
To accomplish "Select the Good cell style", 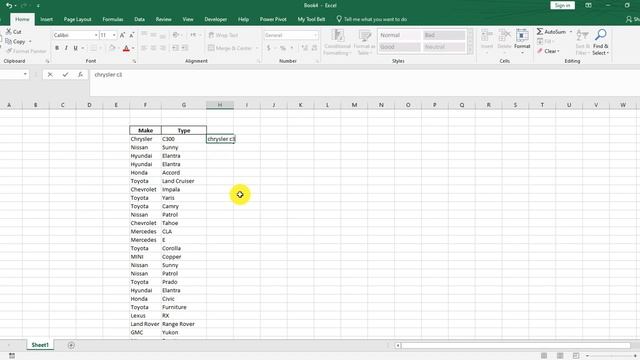I will click(400, 47).
